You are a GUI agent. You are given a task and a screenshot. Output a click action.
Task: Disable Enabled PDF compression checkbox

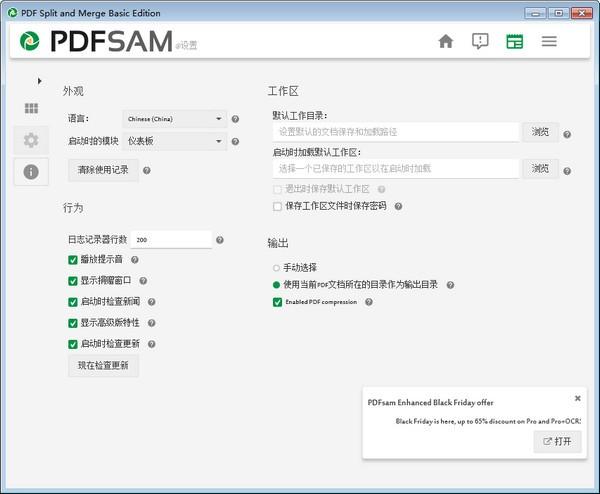tap(277, 302)
